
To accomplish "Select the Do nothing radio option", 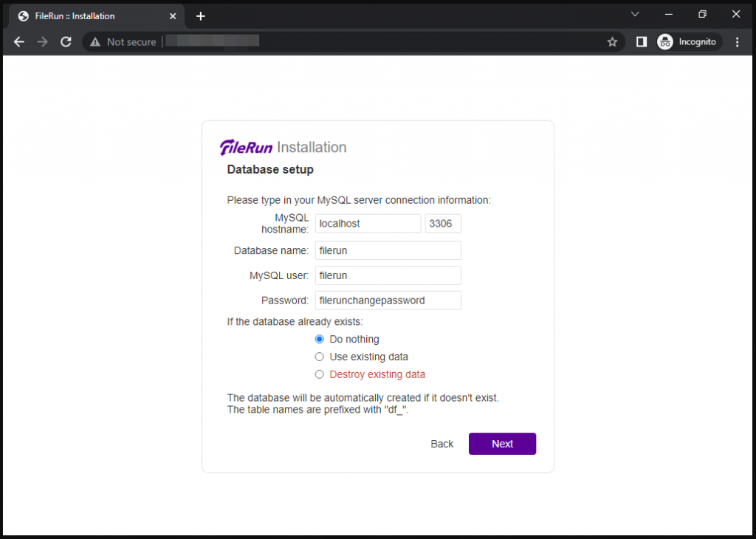I will [x=319, y=339].
